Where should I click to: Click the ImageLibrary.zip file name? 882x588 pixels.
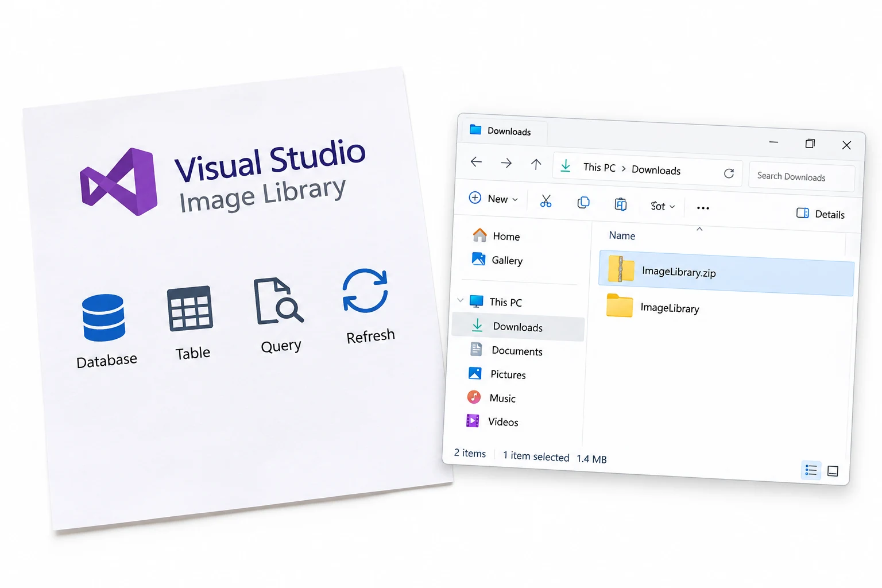point(679,272)
